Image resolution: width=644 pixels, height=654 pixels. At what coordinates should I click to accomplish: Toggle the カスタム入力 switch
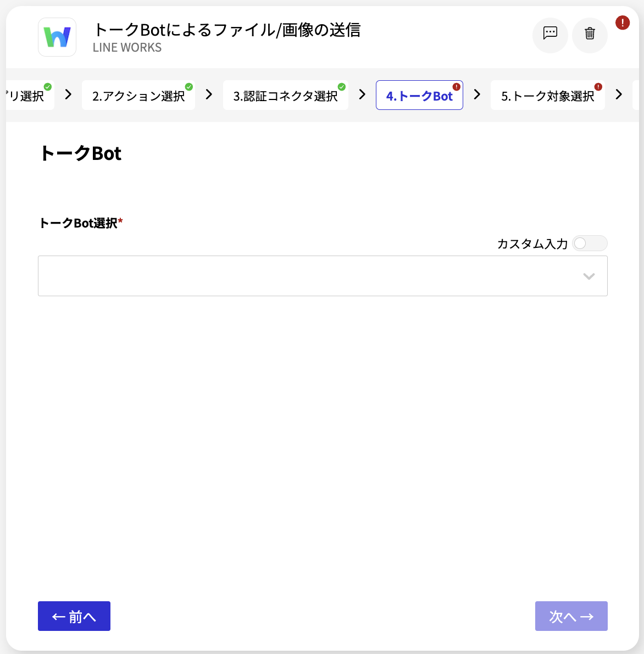[x=590, y=243]
